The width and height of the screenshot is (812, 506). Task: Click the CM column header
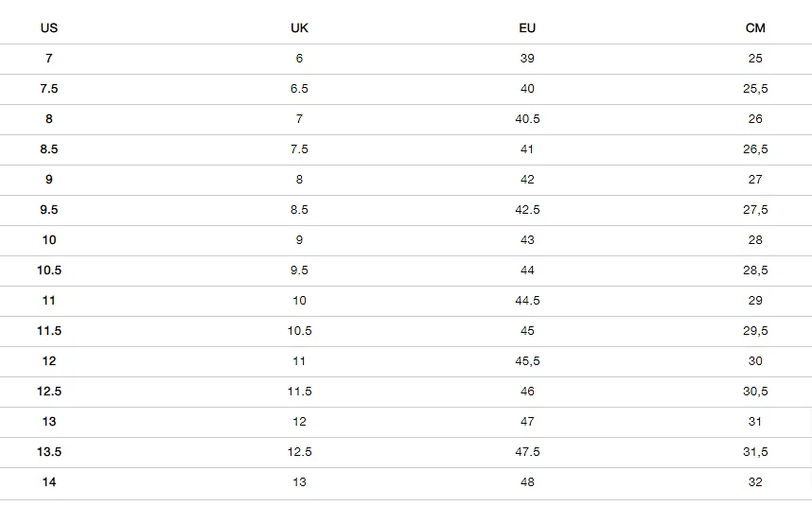tap(755, 28)
